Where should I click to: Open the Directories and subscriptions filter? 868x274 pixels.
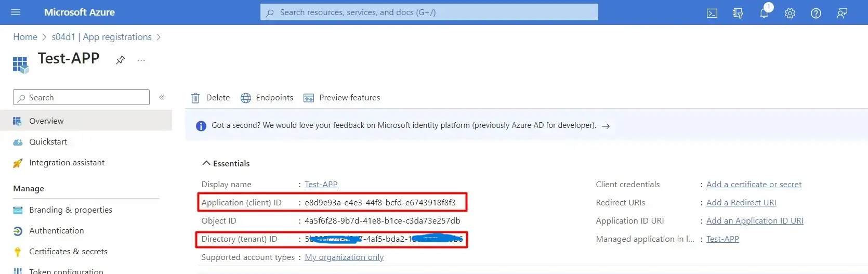[x=738, y=13]
